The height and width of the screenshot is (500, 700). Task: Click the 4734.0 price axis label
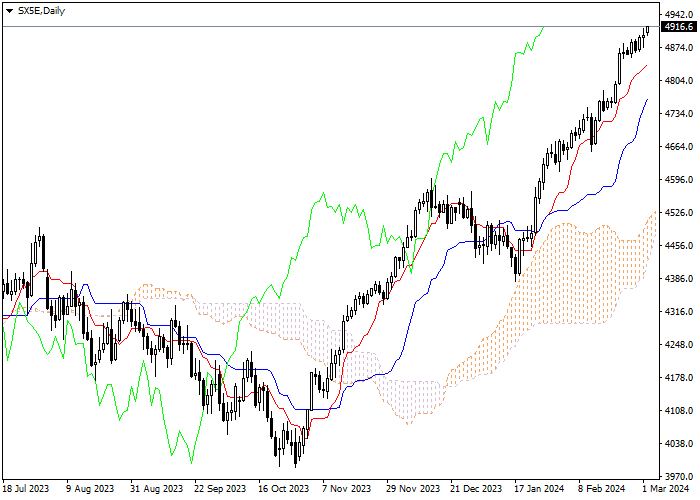[x=679, y=113]
